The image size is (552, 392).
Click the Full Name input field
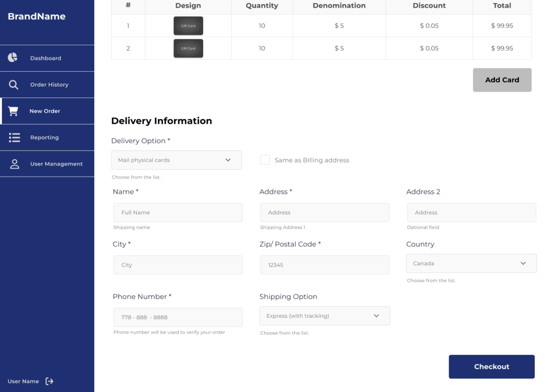pos(178,213)
